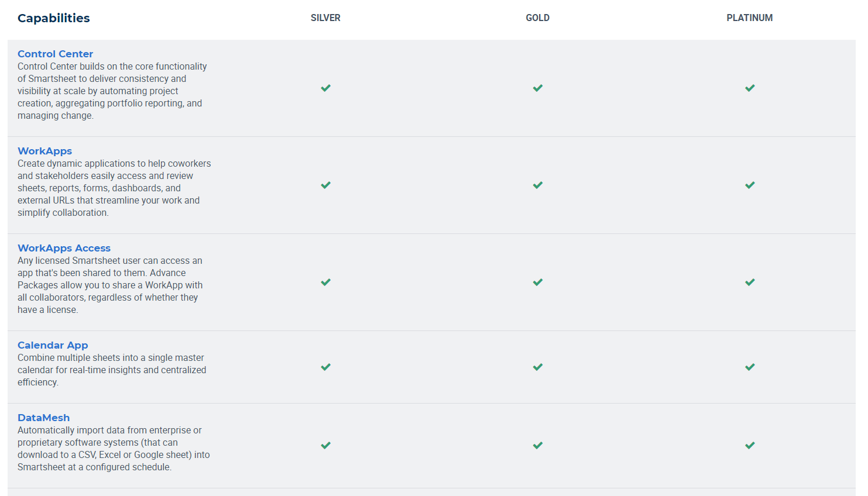Click the Platinum checkmark for Calendar App
868x496 pixels.
pyautogui.click(x=750, y=367)
